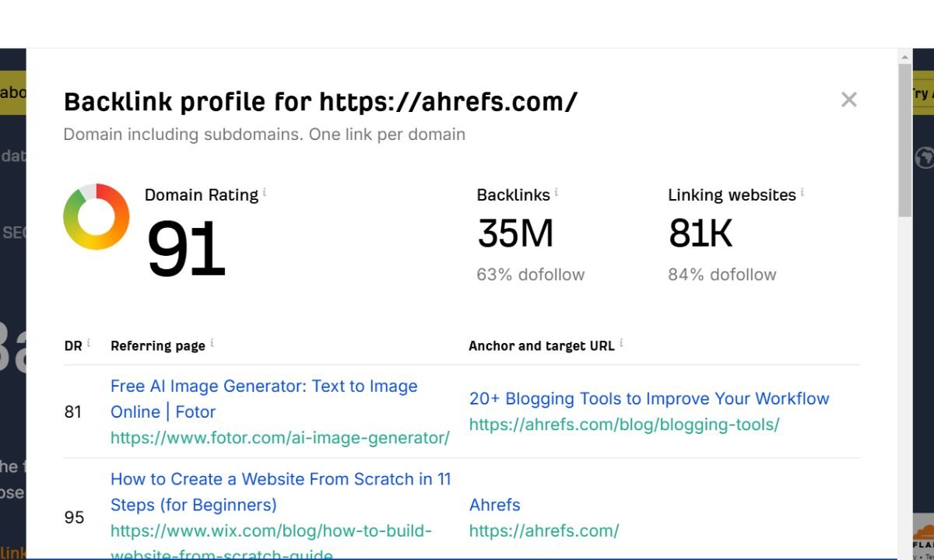Click the fotor.com ai-image-generator URL
934x560 pixels.
(280, 438)
